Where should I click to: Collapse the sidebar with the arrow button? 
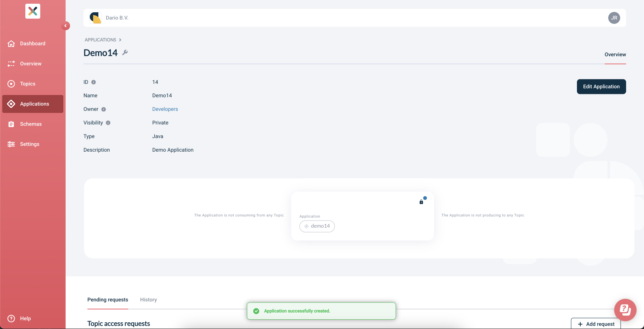coord(66,26)
